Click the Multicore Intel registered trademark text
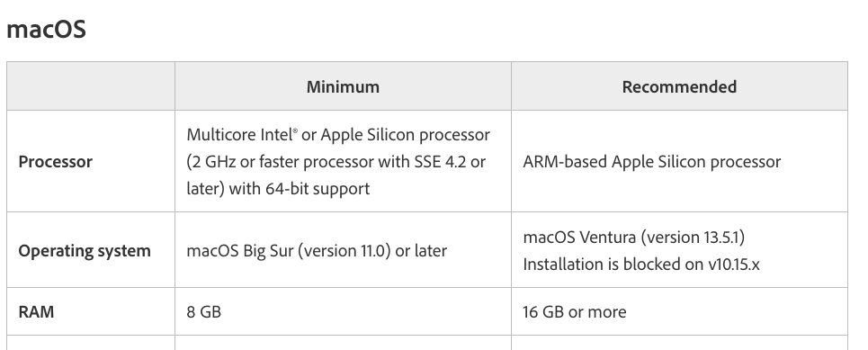Viewport: 868px width, 350px height. tap(243, 135)
